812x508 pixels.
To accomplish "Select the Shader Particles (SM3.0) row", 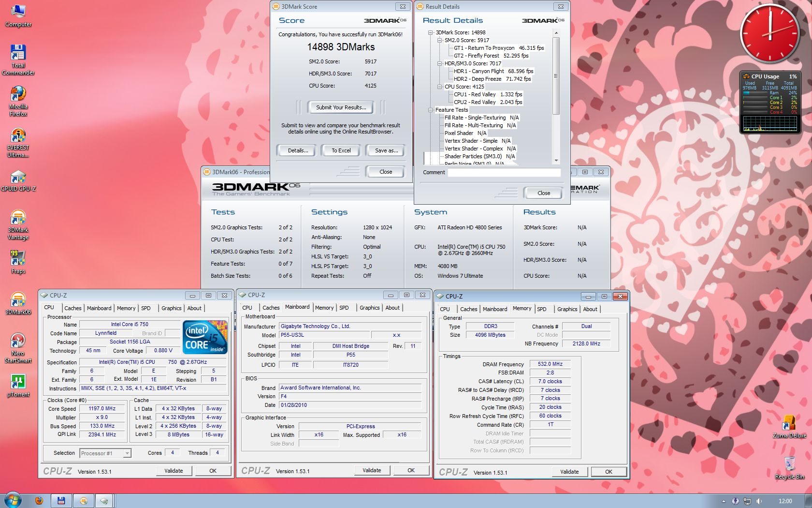I will coord(479,156).
